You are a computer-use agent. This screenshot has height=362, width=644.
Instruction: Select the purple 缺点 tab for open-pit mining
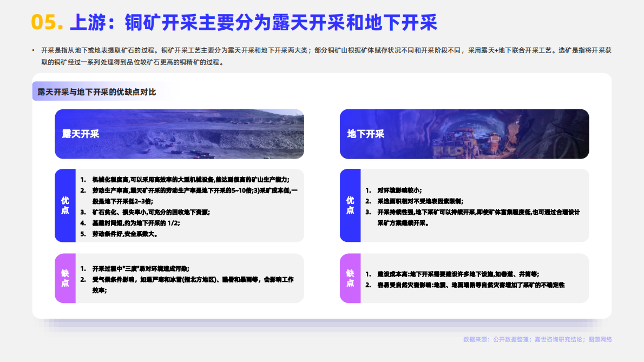[x=65, y=278]
